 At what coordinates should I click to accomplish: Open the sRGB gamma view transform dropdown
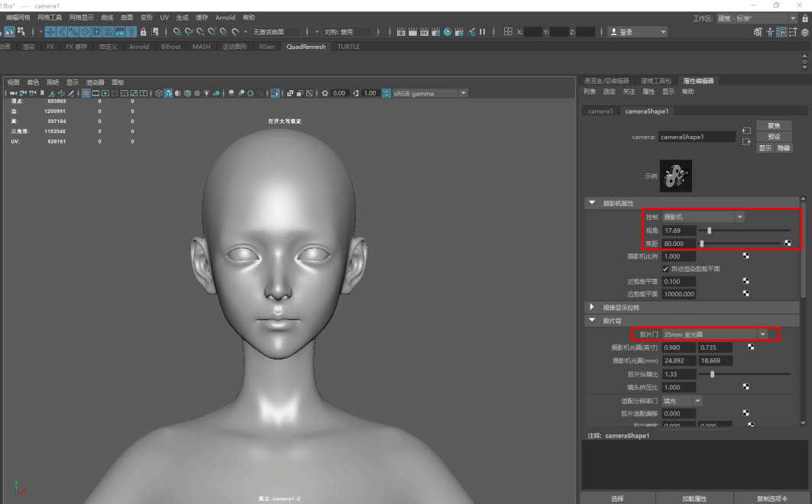463,93
